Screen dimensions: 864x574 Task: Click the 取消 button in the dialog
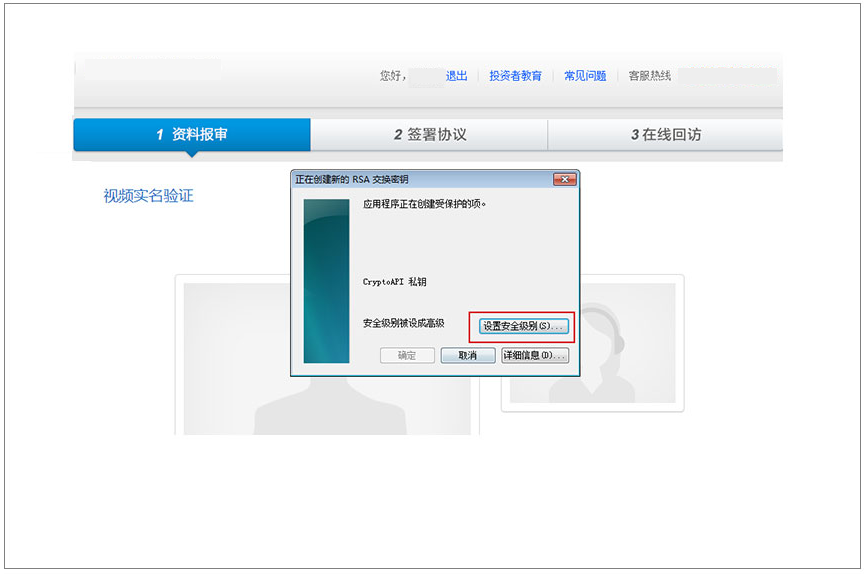468,355
